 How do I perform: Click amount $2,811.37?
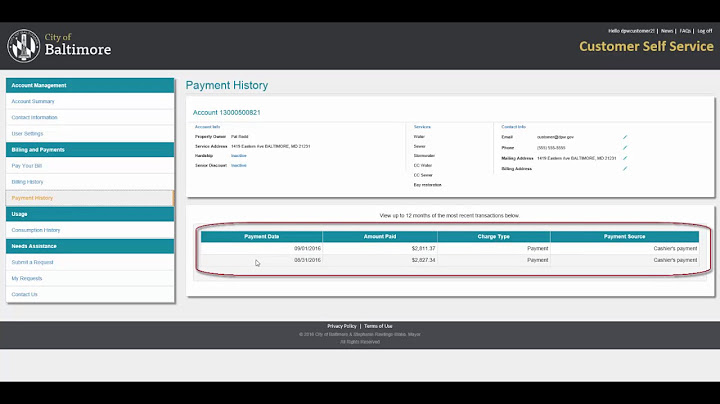pos(423,248)
